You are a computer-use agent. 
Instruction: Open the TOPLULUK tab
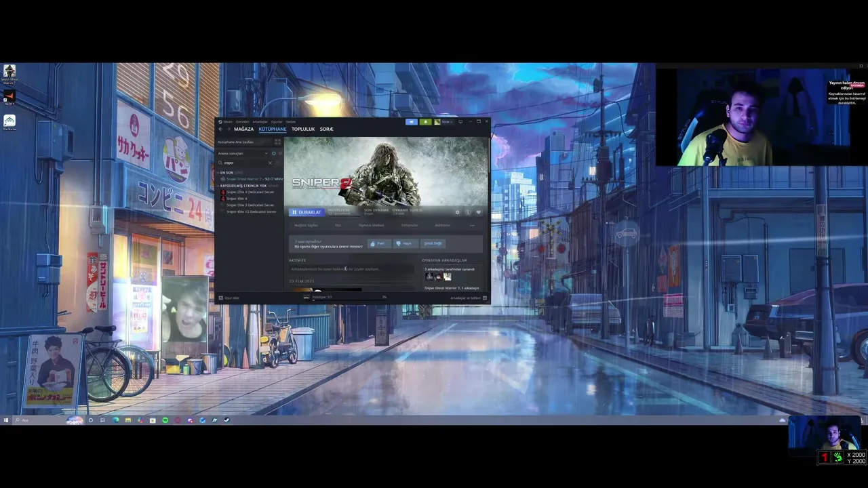point(303,129)
